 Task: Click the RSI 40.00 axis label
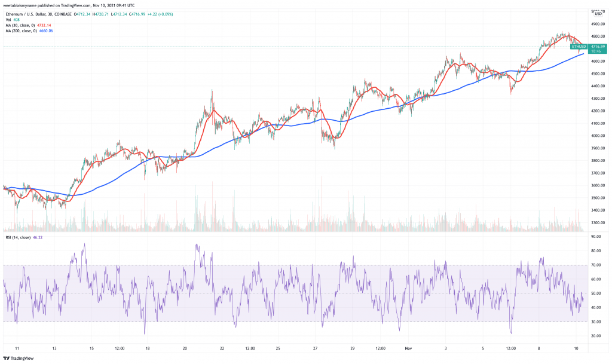[596, 307]
